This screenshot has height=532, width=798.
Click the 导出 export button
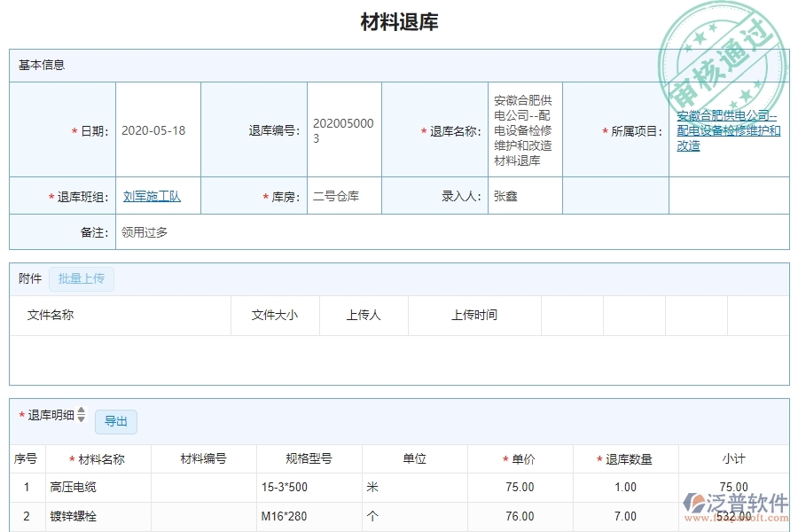[x=115, y=422]
